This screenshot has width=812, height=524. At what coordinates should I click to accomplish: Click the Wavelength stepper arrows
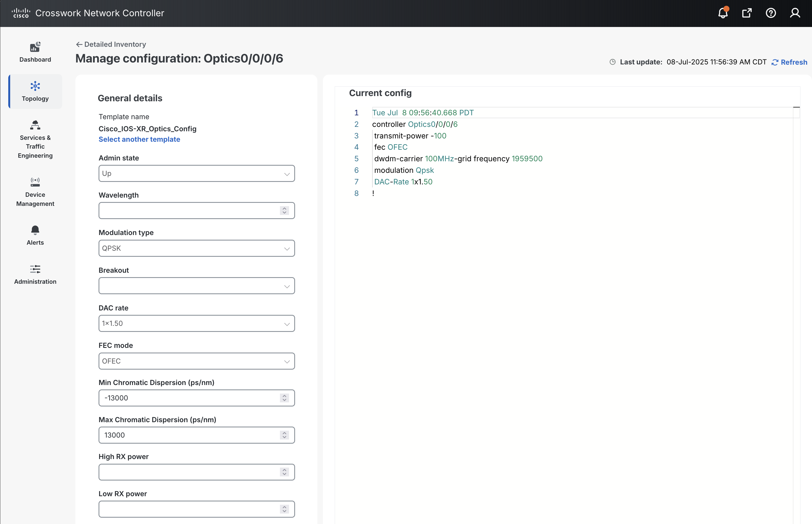[x=285, y=211]
